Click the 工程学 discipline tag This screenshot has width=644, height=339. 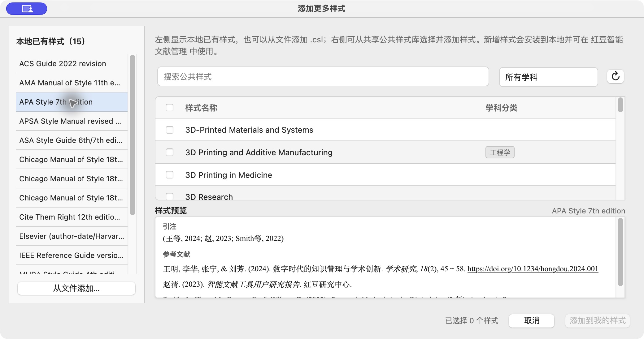500,152
